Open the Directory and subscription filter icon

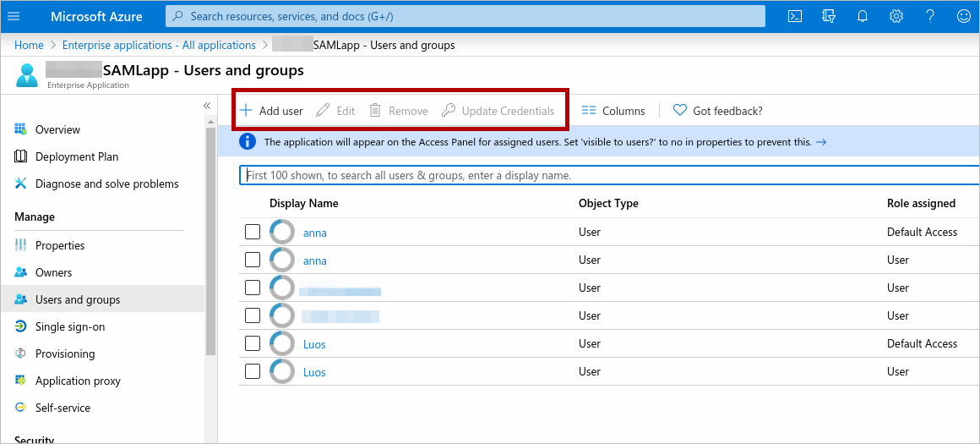coord(829,16)
